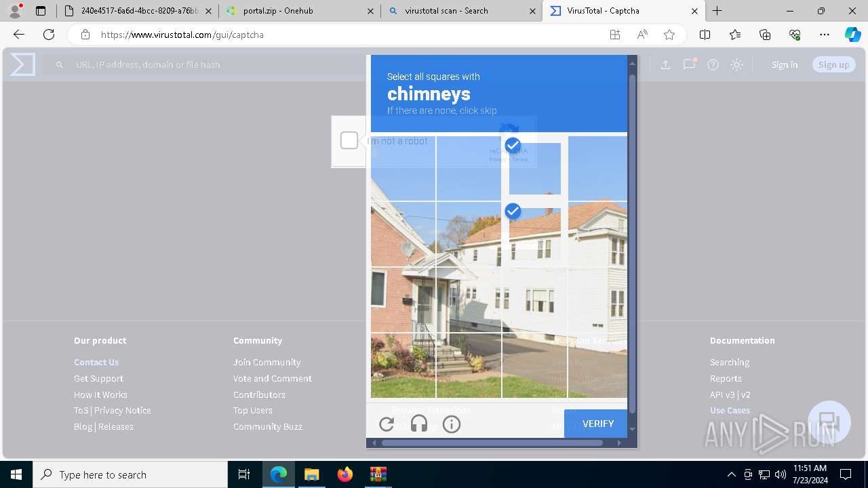The height and width of the screenshot is (488, 868).
Task: Open WinRAR from taskbar
Action: point(378,474)
